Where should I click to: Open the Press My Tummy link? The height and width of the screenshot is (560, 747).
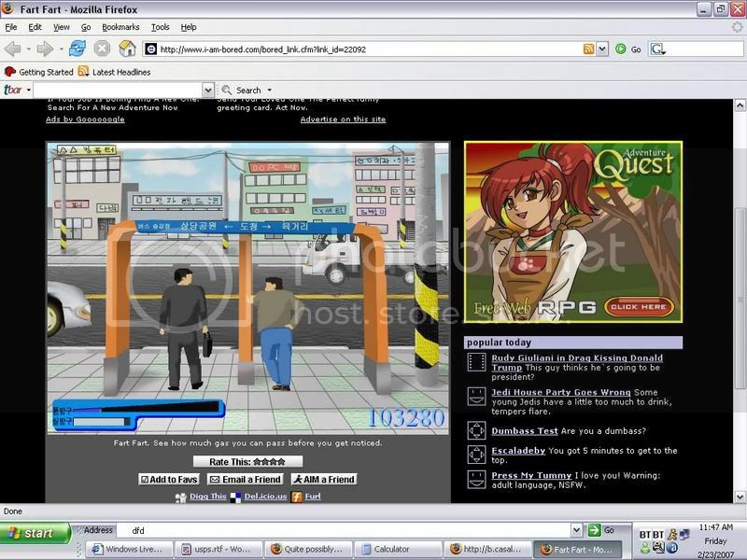coord(531,475)
